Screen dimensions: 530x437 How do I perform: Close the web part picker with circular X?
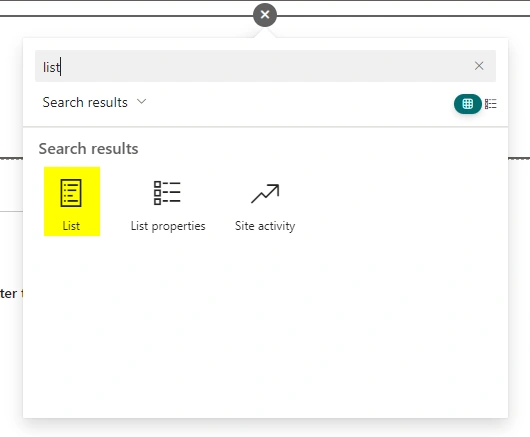pos(265,15)
